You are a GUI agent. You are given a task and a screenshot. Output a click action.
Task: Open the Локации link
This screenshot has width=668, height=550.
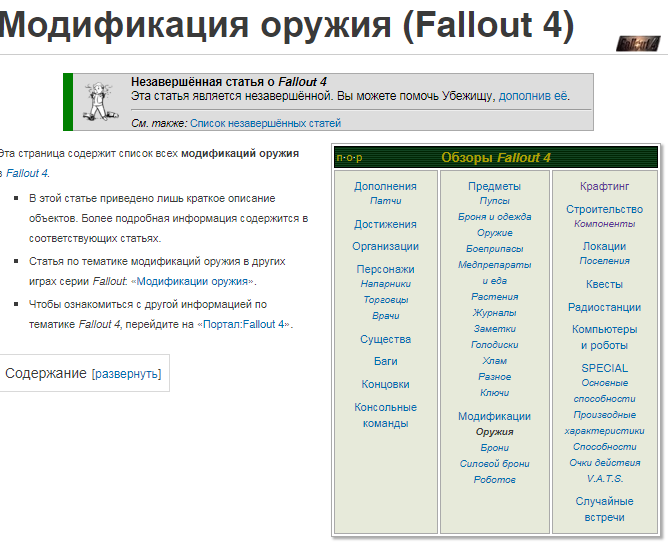point(604,246)
